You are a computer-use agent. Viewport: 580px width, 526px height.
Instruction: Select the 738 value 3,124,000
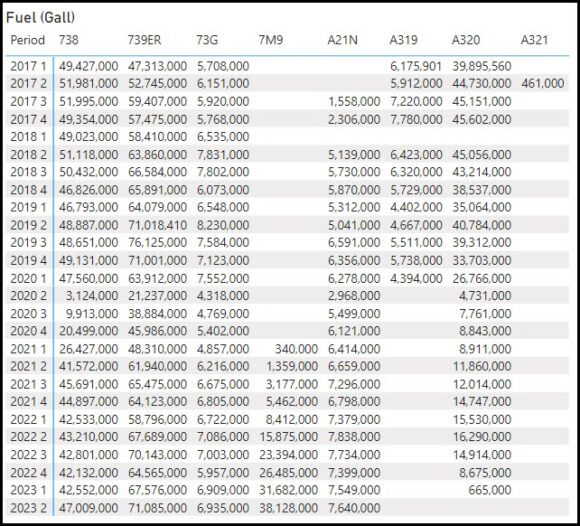(x=92, y=296)
